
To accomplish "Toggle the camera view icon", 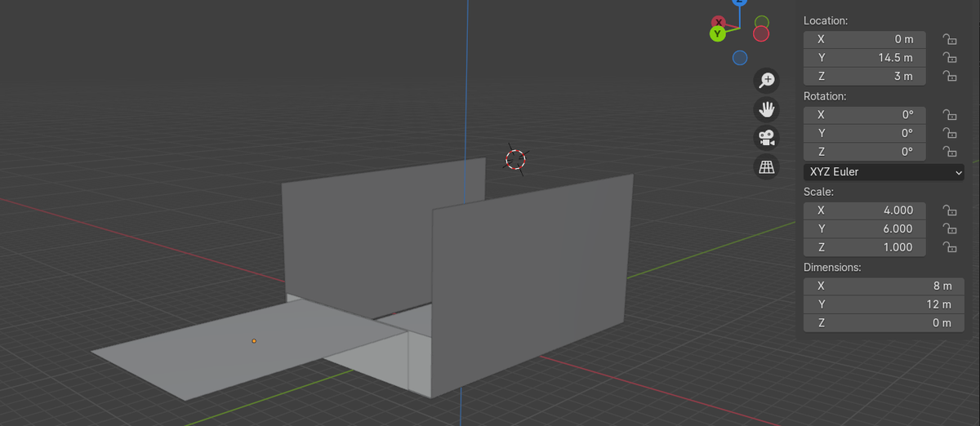I will click(x=766, y=138).
